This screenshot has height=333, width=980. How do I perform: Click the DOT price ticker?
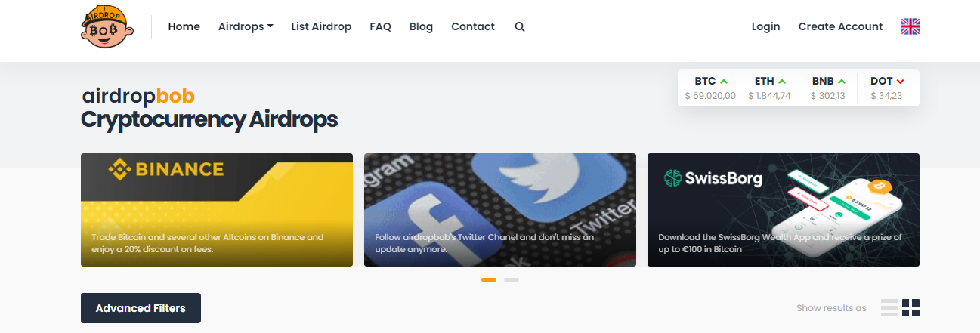(886, 88)
